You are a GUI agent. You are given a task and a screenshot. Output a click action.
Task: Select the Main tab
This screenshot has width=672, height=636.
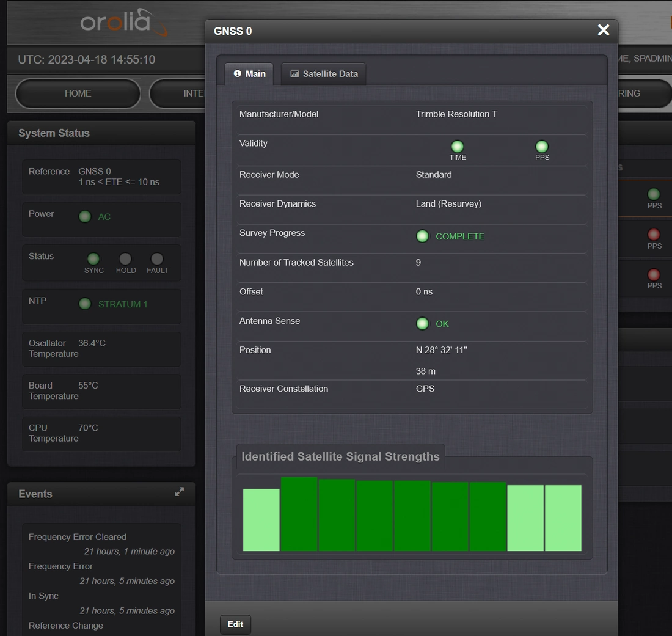coord(249,74)
